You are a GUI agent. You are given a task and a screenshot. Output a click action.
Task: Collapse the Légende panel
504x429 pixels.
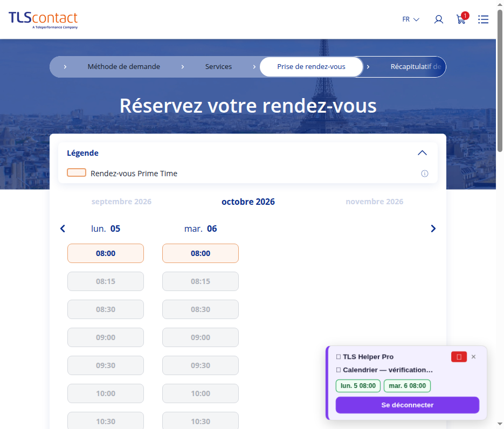(x=422, y=153)
